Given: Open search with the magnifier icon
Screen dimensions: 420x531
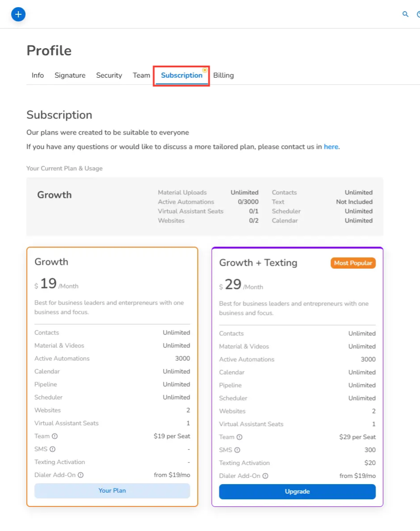Looking at the screenshot, I should (x=405, y=14).
